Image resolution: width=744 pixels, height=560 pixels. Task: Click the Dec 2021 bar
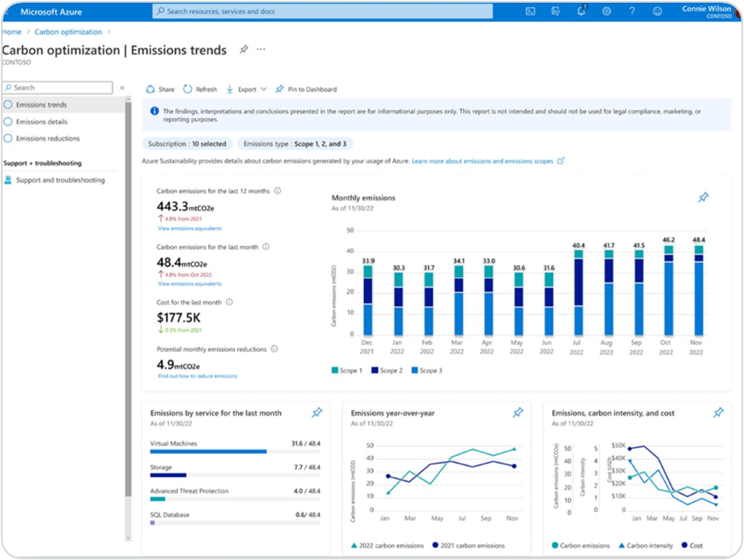[x=368, y=300]
